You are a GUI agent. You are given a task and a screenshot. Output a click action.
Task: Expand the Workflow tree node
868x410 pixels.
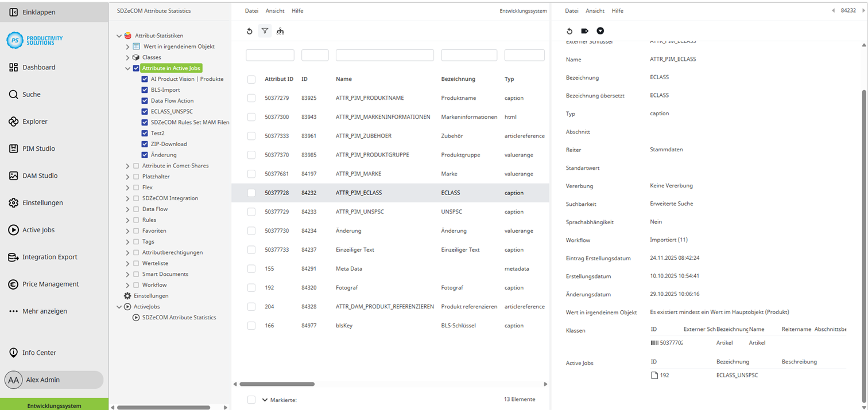127,284
